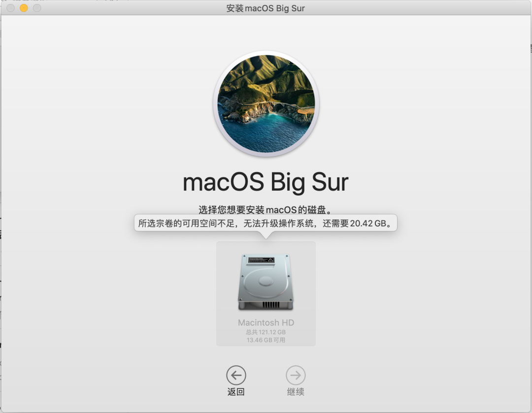Click the window title 安装 macOS Big Sur
The width and height of the screenshot is (532, 413).
point(266,8)
